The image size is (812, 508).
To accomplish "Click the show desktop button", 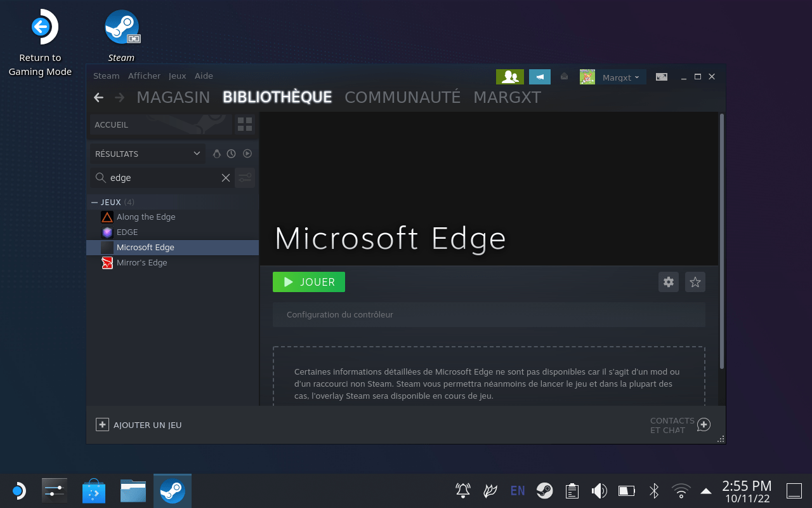I will pyautogui.click(x=794, y=491).
